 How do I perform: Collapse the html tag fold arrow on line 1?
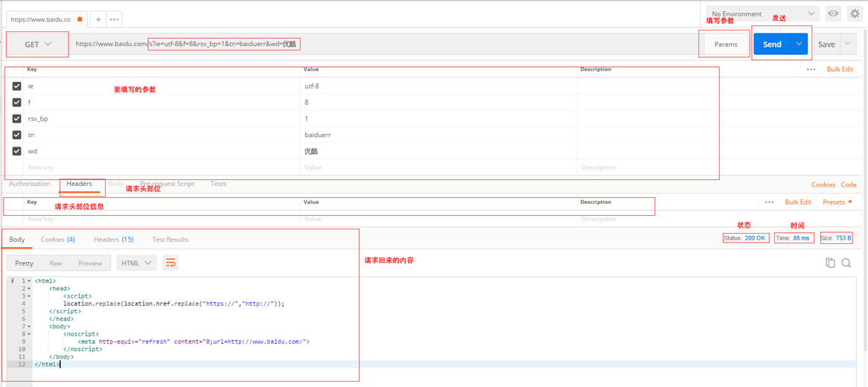tap(29, 281)
